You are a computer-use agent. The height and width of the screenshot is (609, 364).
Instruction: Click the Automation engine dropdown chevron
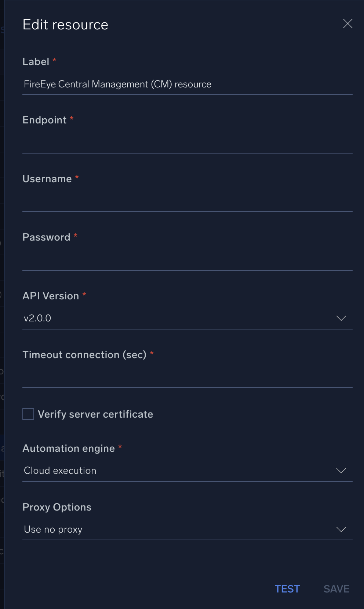point(341,471)
